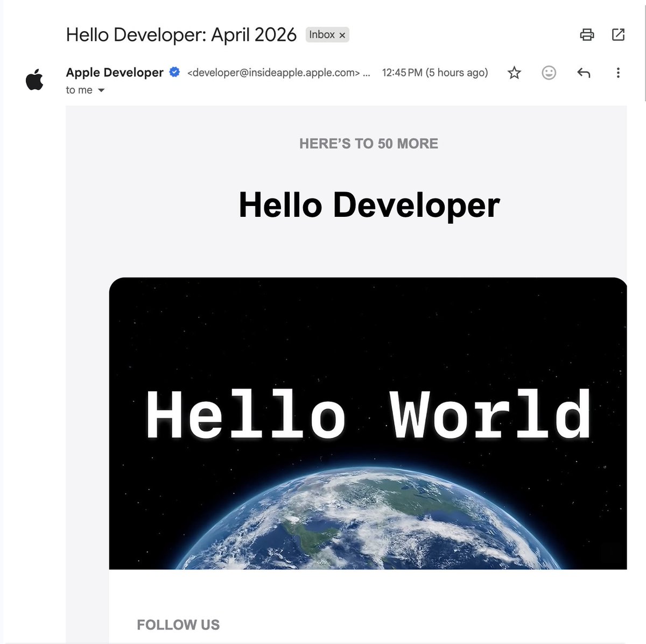
Task: Play the Hello World video thumbnail
Action: point(368,424)
